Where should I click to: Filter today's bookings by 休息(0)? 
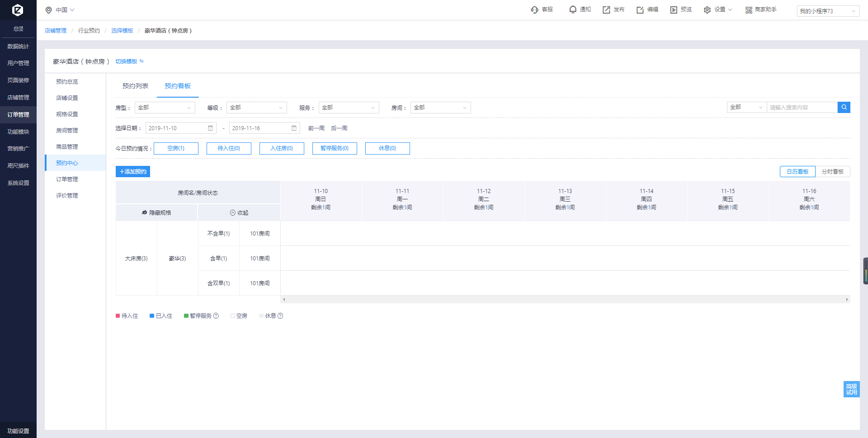point(387,148)
